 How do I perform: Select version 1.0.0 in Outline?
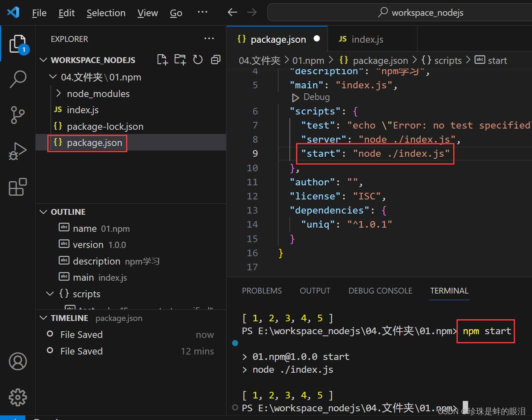point(131,245)
